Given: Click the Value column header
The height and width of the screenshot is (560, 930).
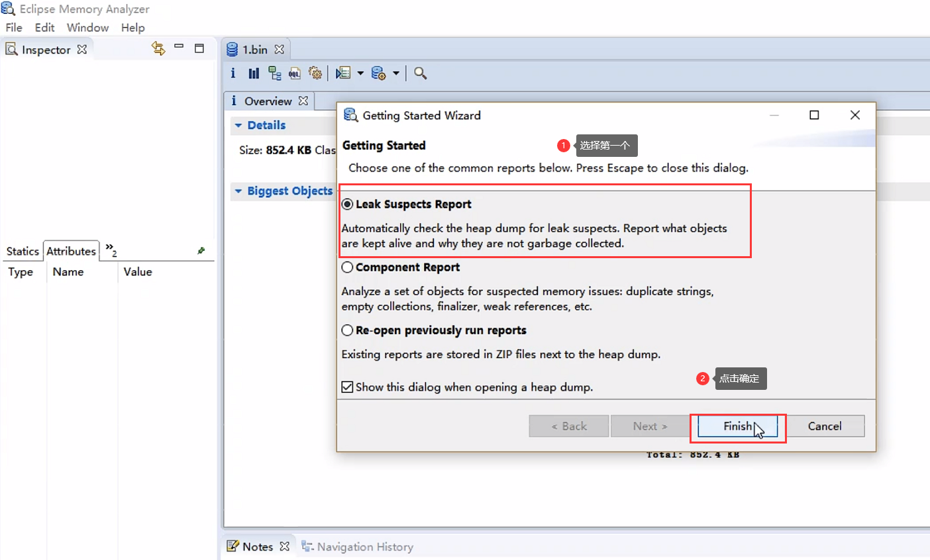Looking at the screenshot, I should (x=138, y=271).
